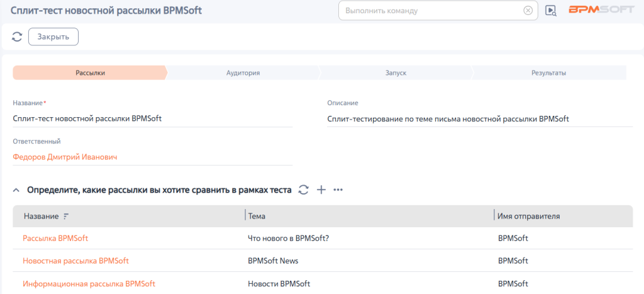Click the page title Сплит-тест новостной рассылки
644x294 pixels.
click(106, 11)
